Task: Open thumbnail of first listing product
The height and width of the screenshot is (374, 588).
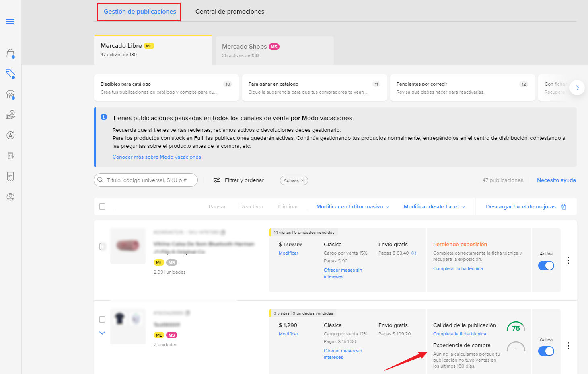Action: coord(128,246)
